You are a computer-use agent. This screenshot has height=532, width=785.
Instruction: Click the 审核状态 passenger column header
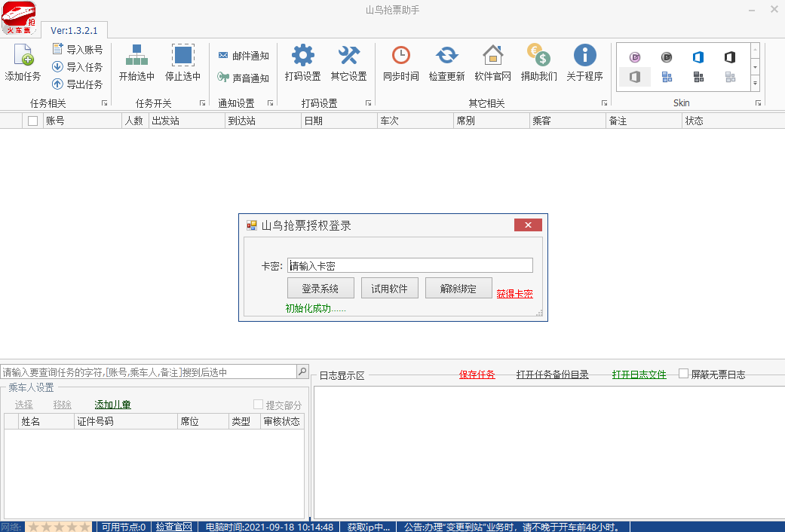tap(282, 421)
